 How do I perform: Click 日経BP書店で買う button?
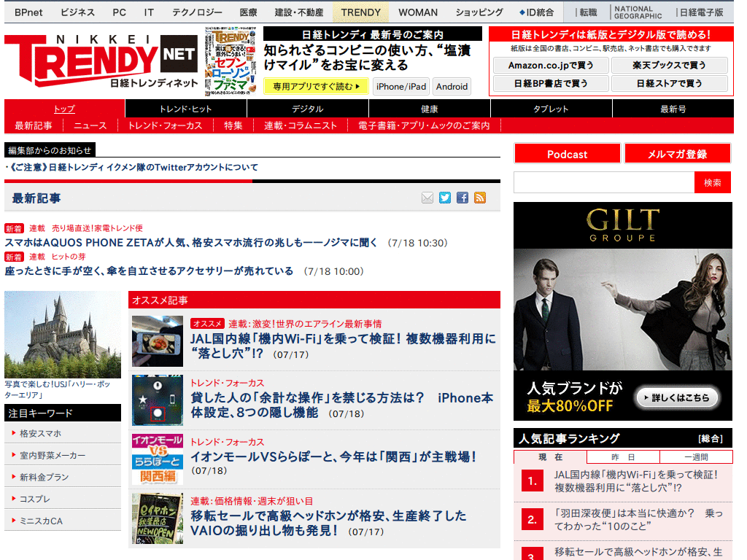[551, 83]
